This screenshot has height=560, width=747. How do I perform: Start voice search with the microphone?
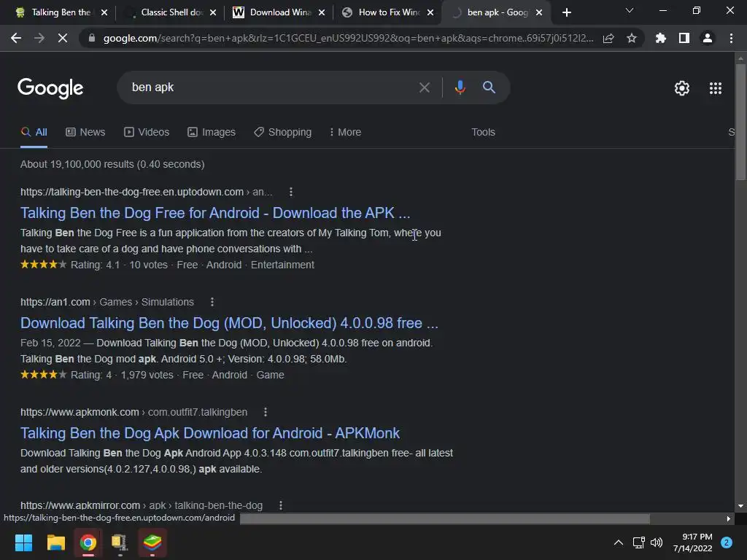click(460, 87)
